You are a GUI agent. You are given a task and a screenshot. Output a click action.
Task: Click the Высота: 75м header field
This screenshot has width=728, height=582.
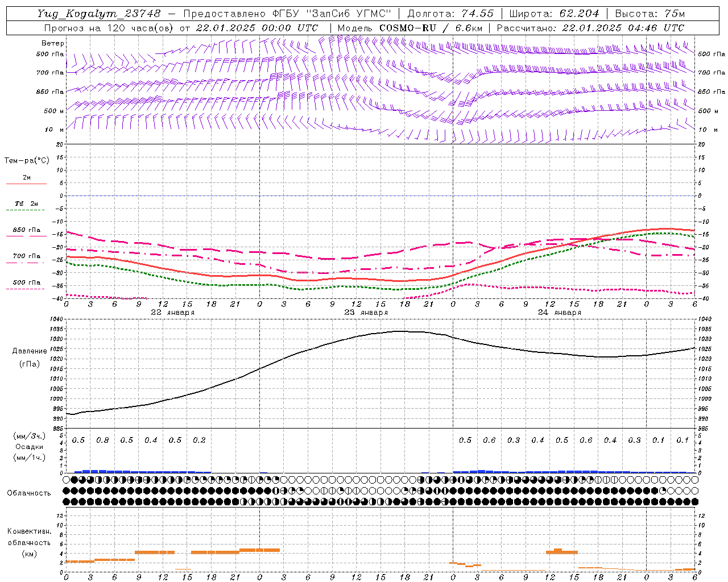pyautogui.click(x=650, y=14)
